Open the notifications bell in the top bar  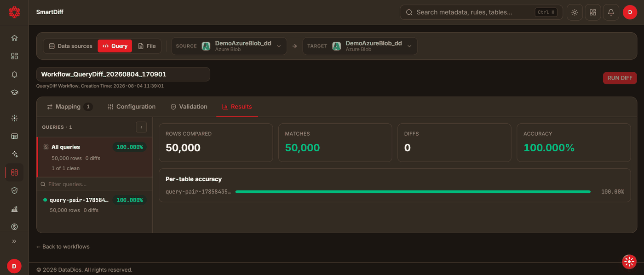(x=611, y=12)
